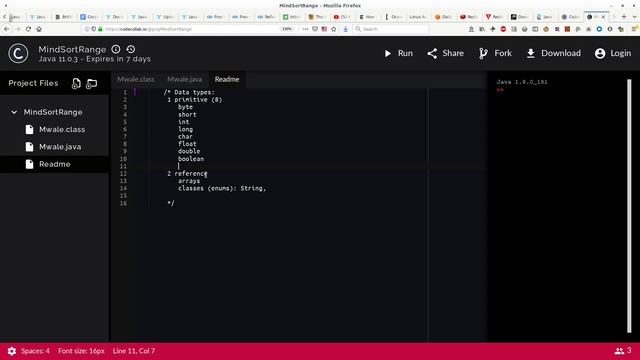640x360 pixels.
Task: Click the closing comment on line 16
Action: coord(171,203)
